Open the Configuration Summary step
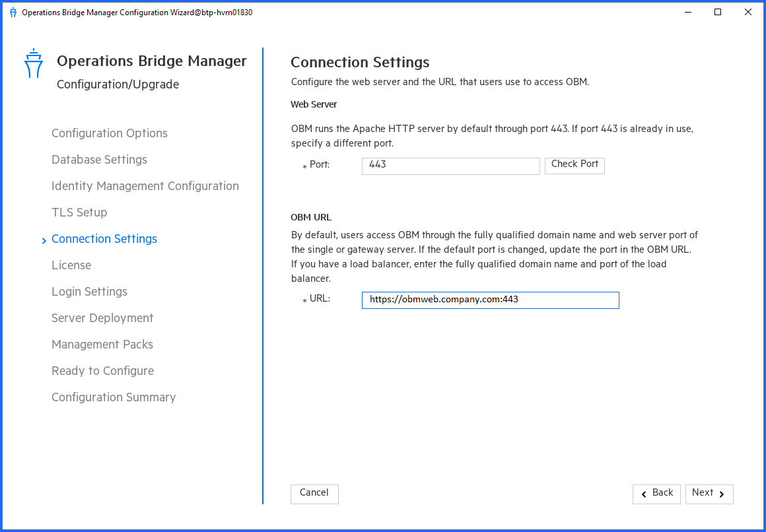Image resolution: width=766 pixels, height=532 pixels. (x=113, y=397)
